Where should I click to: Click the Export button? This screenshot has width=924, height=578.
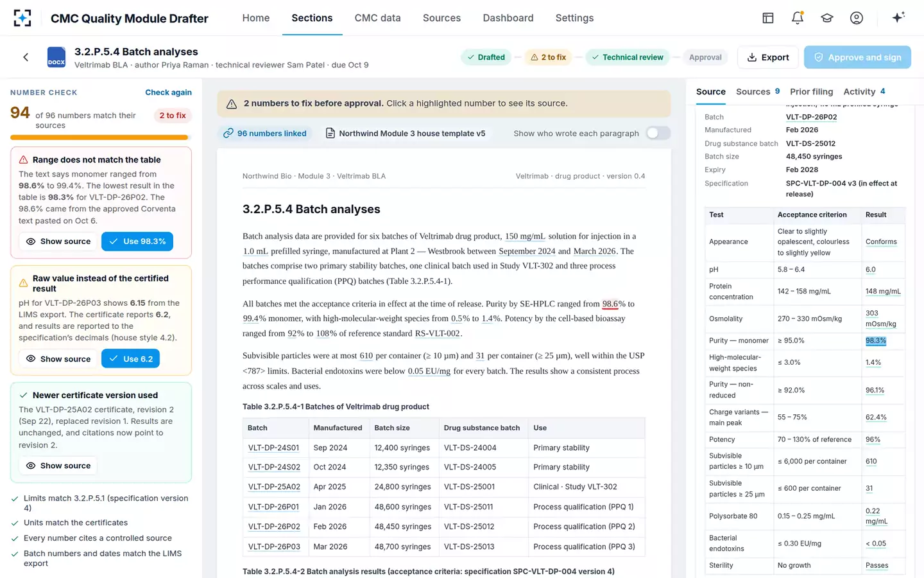tap(767, 57)
